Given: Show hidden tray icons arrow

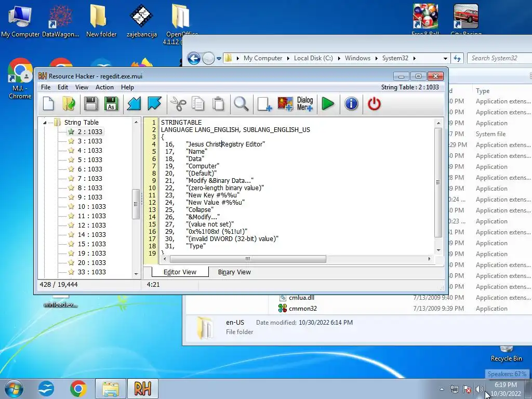Looking at the screenshot, I should point(442,389).
